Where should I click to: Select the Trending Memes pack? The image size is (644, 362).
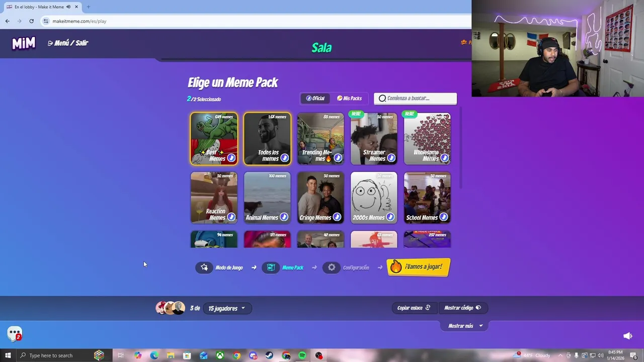[320, 139]
